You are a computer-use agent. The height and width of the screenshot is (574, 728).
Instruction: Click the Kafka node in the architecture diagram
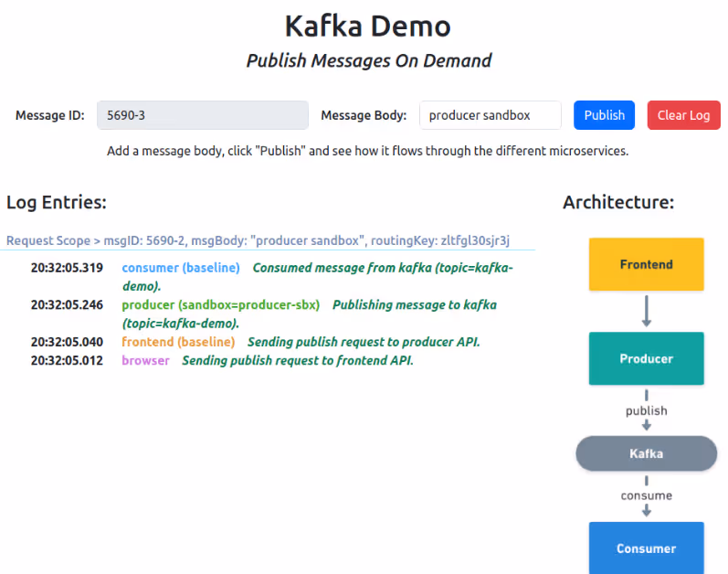647,453
